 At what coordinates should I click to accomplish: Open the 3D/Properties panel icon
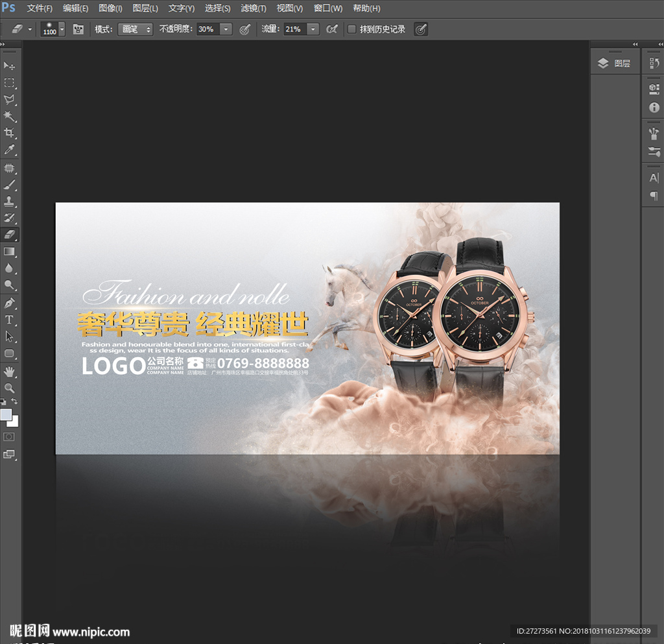pyautogui.click(x=654, y=89)
